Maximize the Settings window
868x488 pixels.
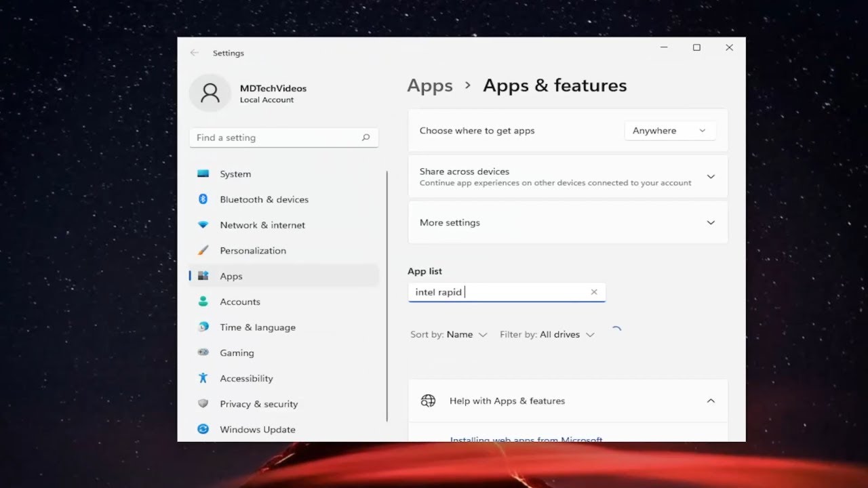click(696, 47)
